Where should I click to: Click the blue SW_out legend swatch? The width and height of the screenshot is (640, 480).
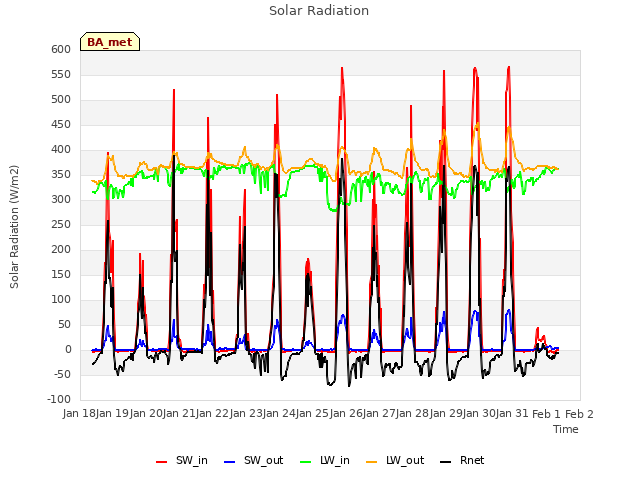230,462
